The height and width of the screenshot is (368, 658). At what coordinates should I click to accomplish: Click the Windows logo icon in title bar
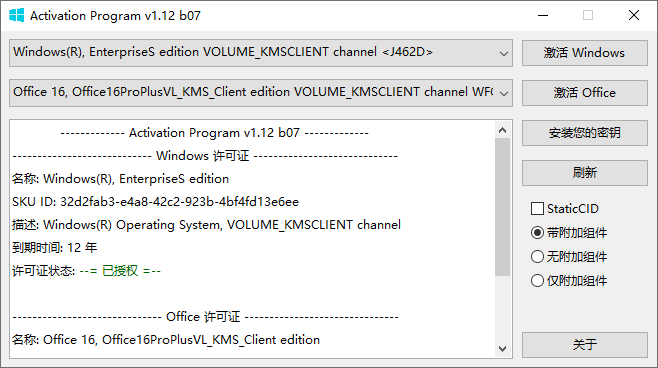pos(16,16)
